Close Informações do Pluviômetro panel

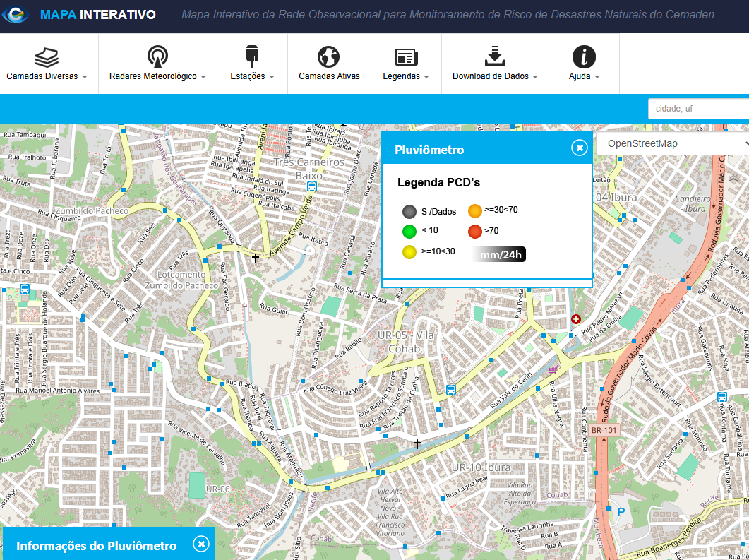(x=201, y=544)
